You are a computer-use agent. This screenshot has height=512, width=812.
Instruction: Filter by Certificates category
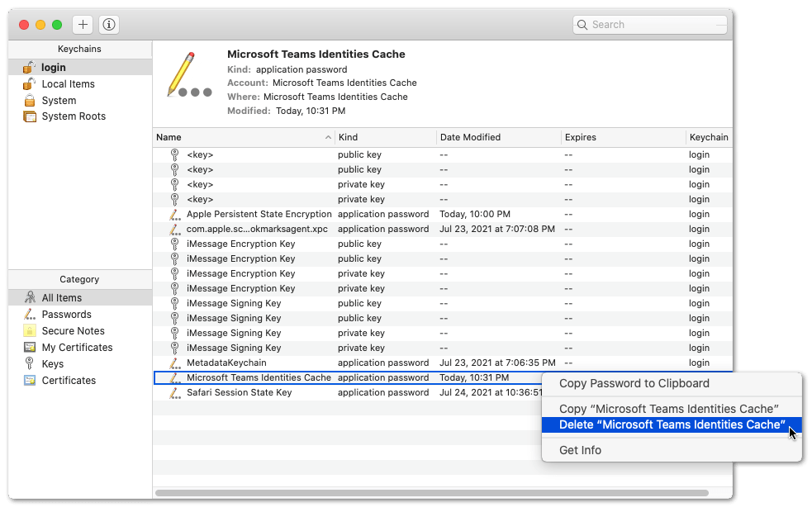click(80, 381)
